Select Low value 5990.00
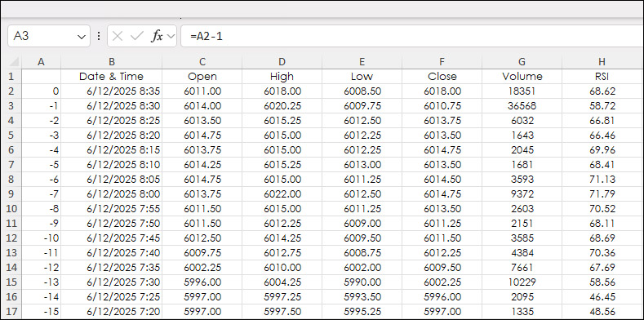The image size is (644, 320). click(x=362, y=282)
